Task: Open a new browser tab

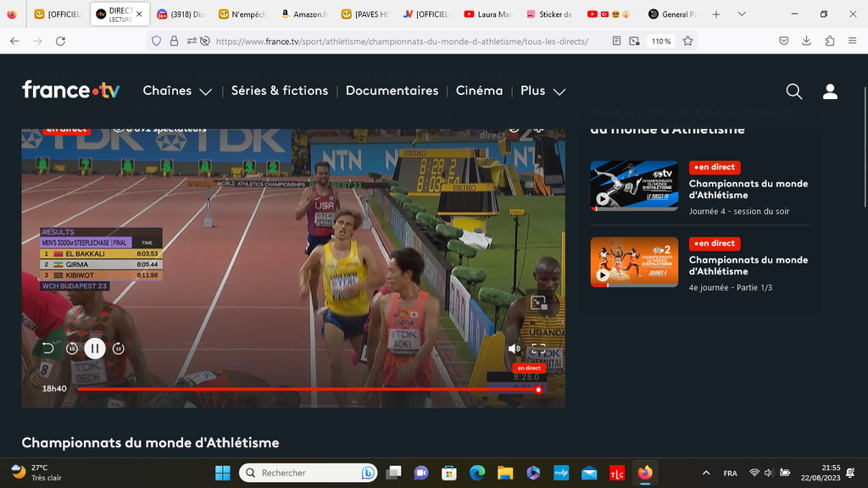Action: click(715, 14)
